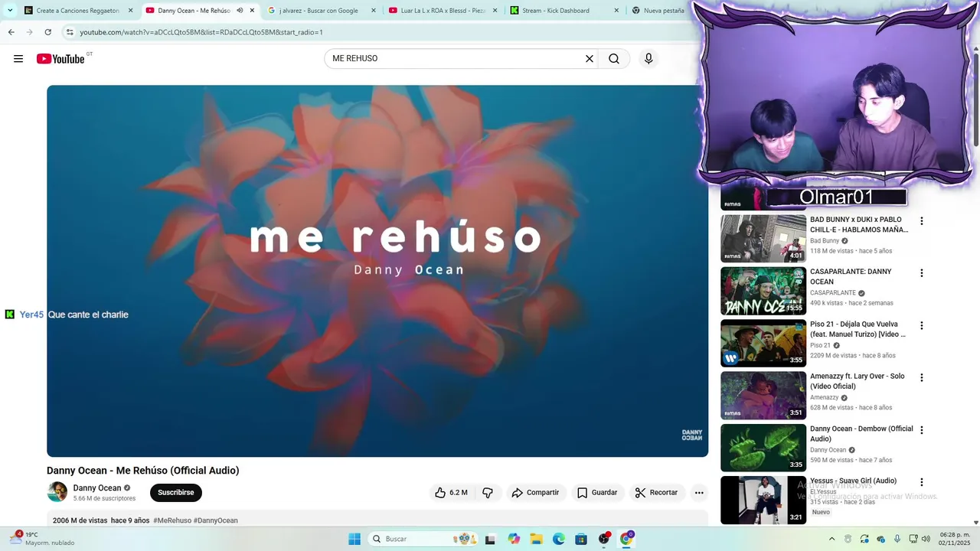980x551 pixels.
Task: Close the Stream - Kick Dashboard tab
Action: tap(616, 11)
